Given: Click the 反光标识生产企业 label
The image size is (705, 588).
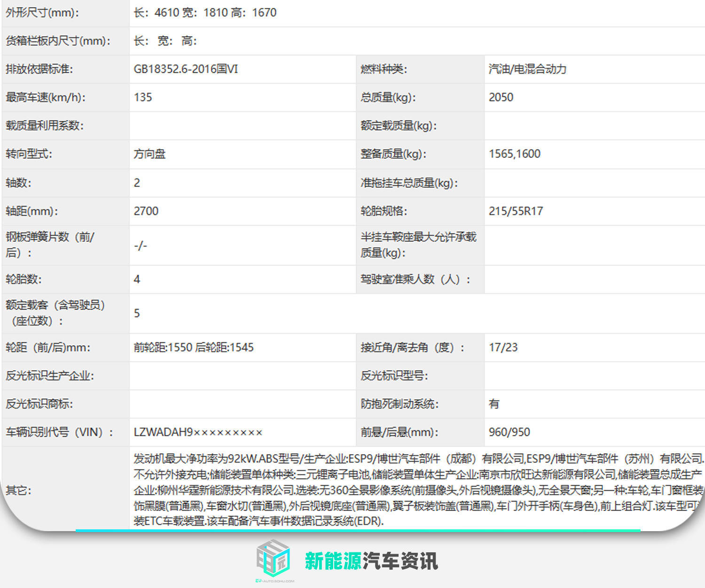Looking at the screenshot, I should [x=50, y=375].
